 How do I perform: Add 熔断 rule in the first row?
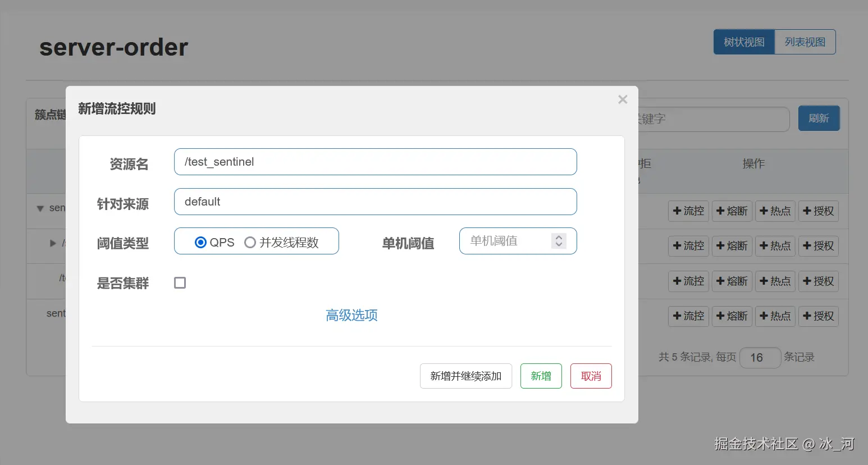pyautogui.click(x=732, y=211)
